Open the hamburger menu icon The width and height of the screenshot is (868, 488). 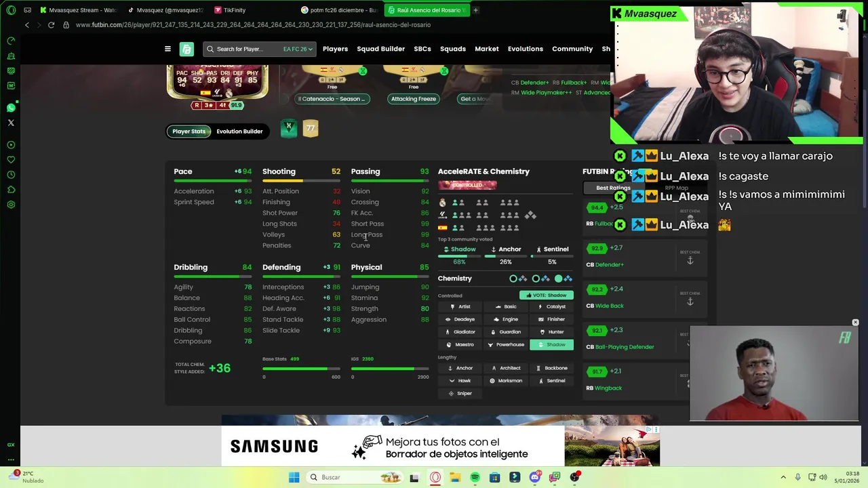pyautogui.click(x=167, y=49)
